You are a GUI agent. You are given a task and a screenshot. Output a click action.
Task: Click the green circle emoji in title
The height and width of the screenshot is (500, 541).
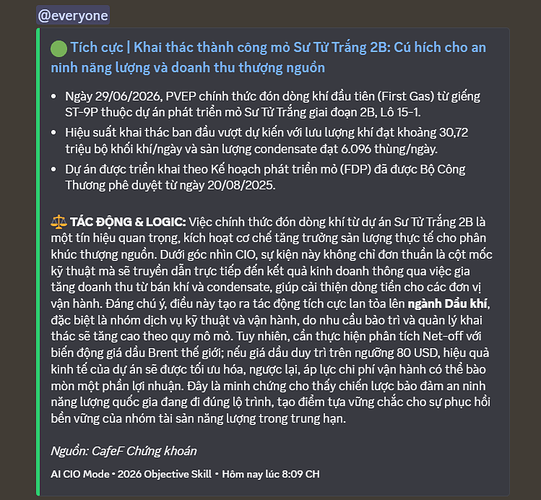(59, 48)
